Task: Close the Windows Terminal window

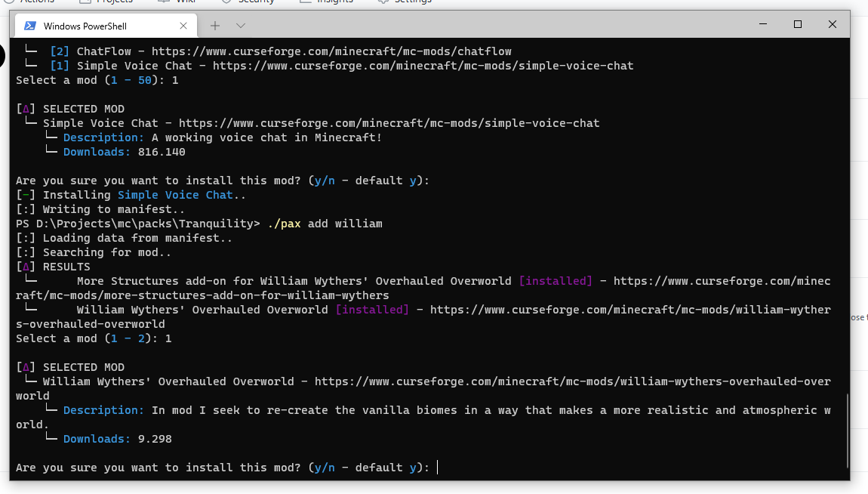Action: tap(832, 24)
